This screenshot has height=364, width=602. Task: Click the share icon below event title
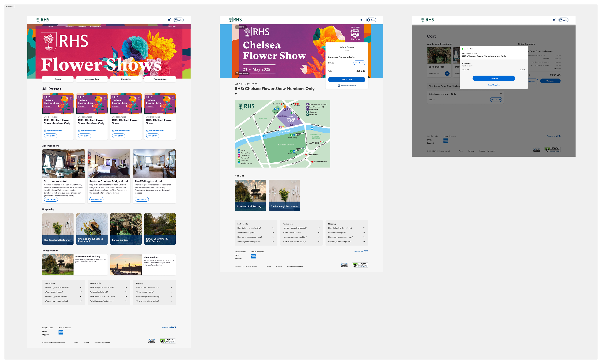236,94
